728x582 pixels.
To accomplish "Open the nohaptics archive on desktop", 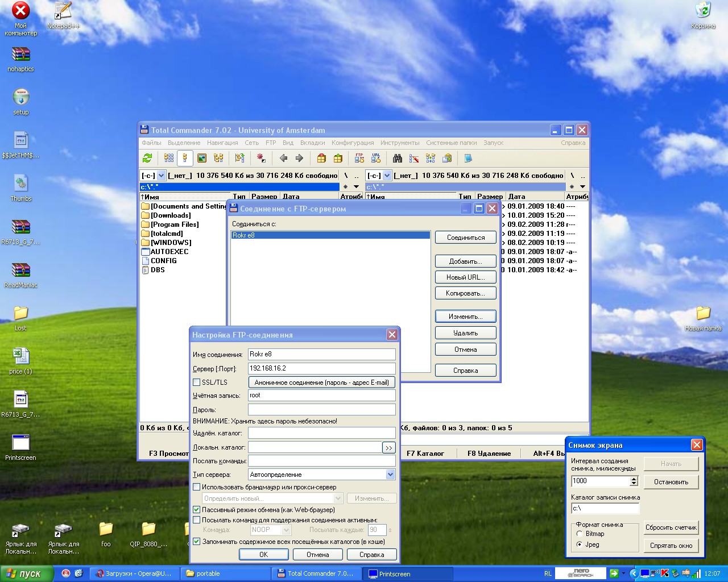I will tap(20, 59).
